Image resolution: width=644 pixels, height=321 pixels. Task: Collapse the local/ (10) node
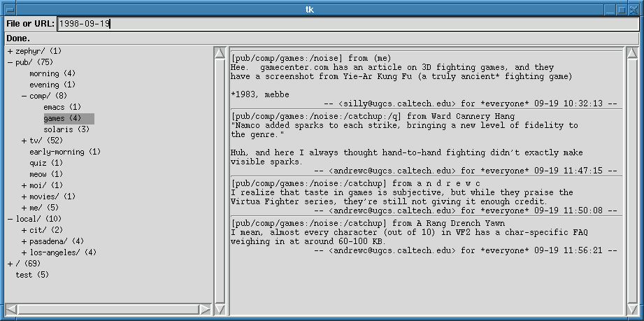coord(10,219)
